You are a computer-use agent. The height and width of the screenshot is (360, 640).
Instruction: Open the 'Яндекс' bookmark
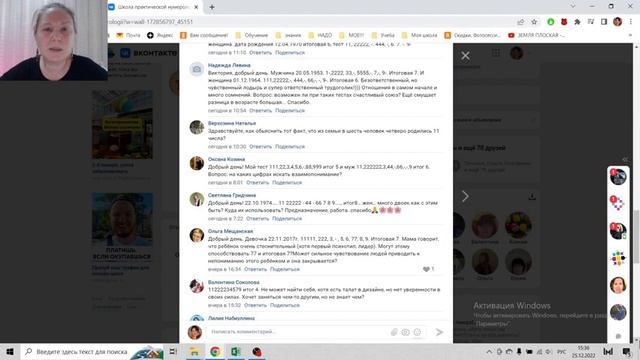pos(160,36)
